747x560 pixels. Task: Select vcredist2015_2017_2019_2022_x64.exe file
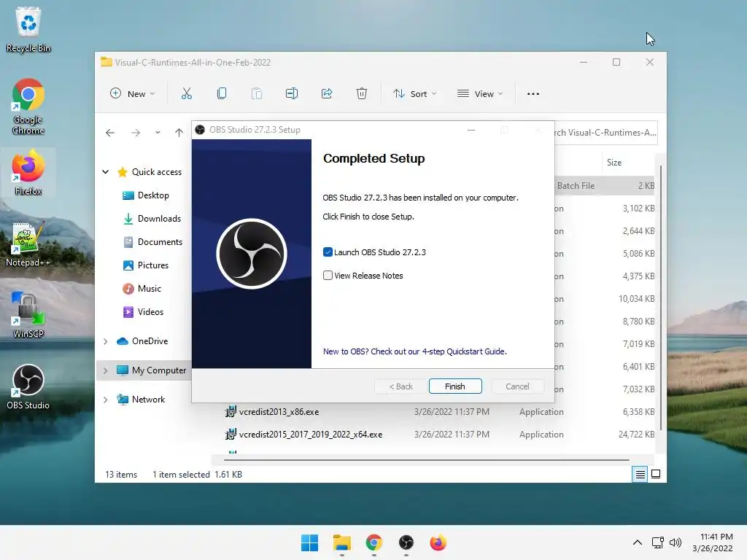click(310, 435)
